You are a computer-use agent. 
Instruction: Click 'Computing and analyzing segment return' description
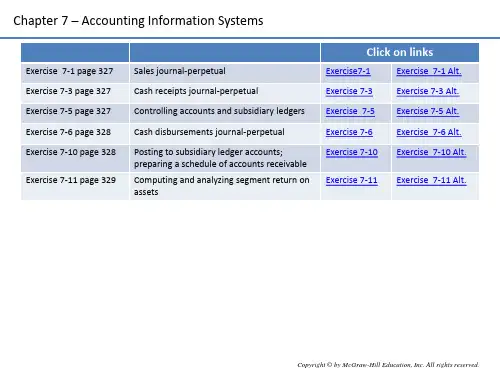[221, 186]
